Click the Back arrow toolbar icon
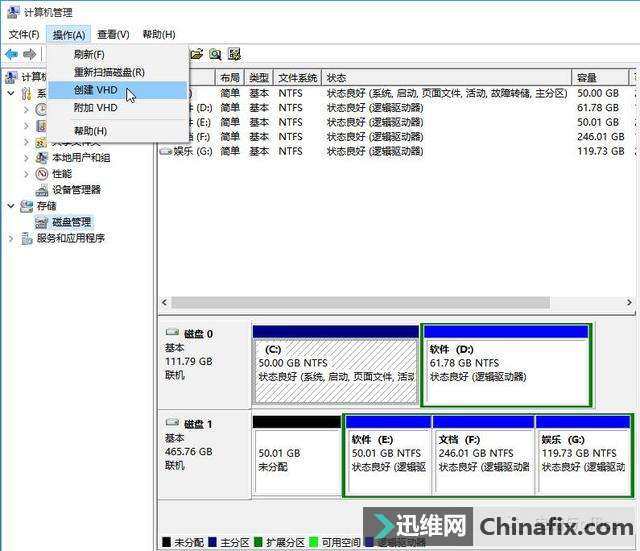 coord(11,54)
